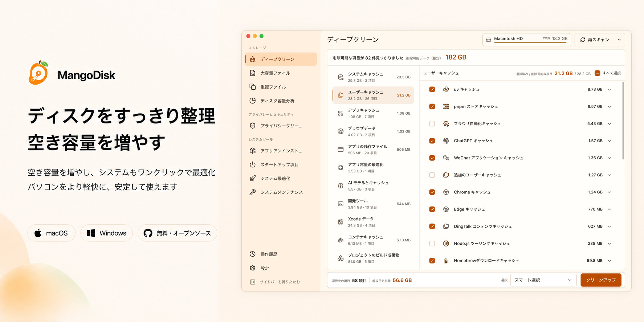Click the アプリアンインストール box icon
Viewport: 644px width, 322px height.
[253, 151]
